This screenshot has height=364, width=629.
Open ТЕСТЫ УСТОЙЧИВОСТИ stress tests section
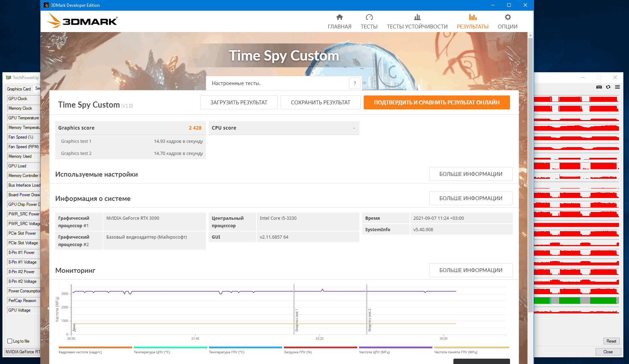[417, 22]
